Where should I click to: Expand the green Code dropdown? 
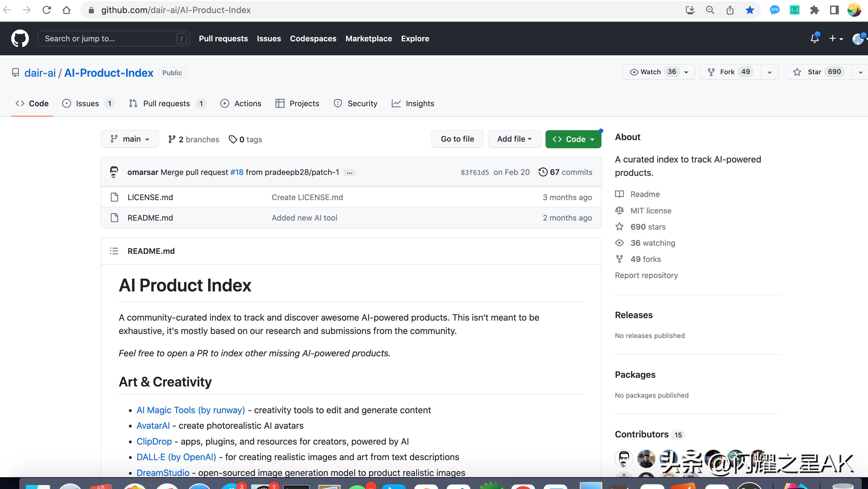coord(573,139)
